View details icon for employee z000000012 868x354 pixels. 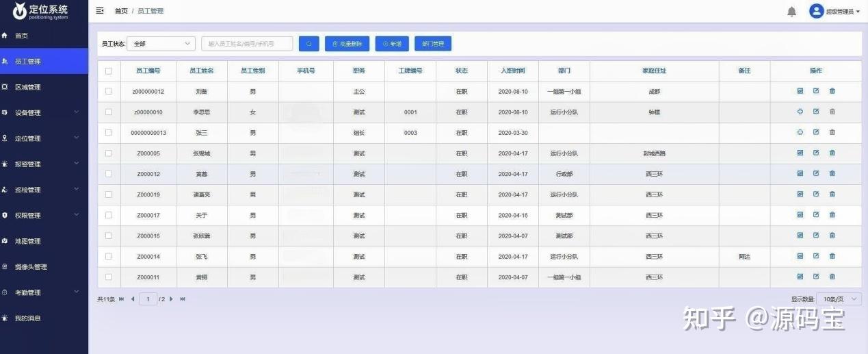[800, 91]
